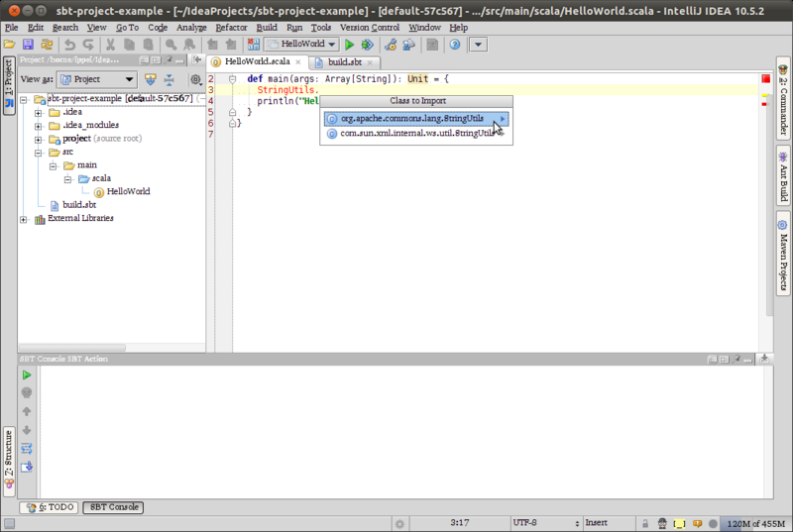
Task: Cut selection with the scissors icon
Action: coord(110,45)
